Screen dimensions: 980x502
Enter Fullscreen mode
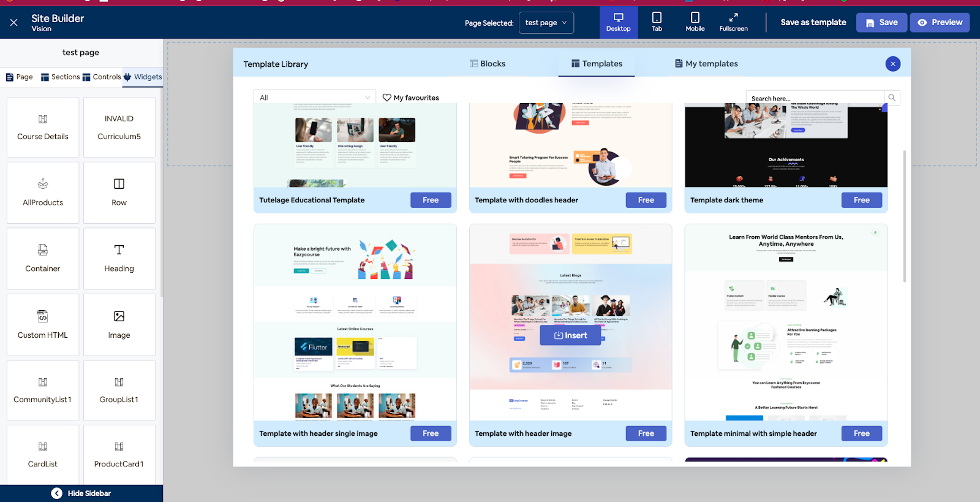(x=733, y=22)
